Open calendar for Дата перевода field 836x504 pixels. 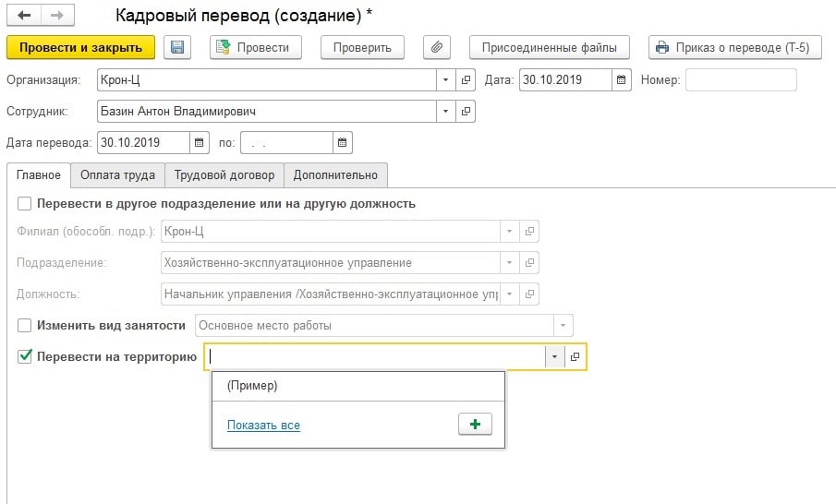coord(200,143)
